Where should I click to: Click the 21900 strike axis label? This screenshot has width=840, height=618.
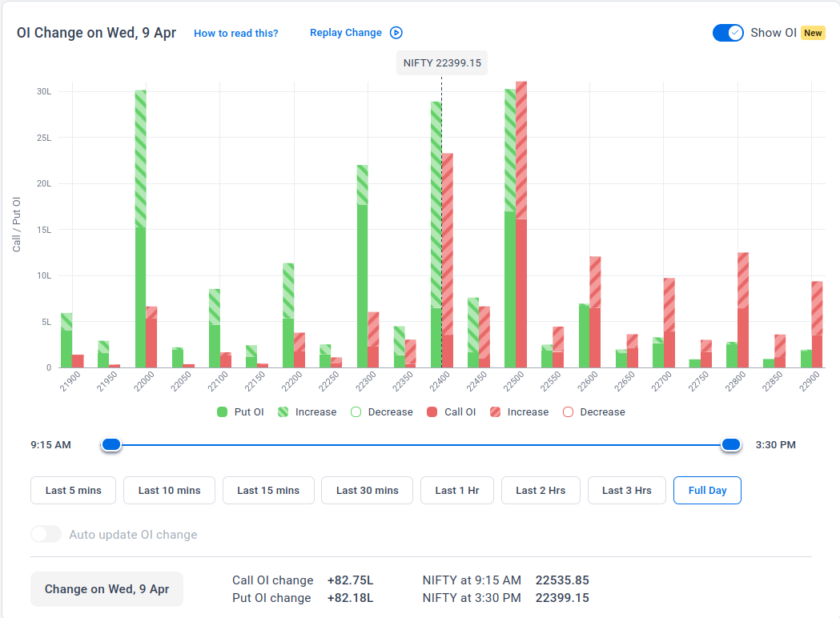point(70,382)
